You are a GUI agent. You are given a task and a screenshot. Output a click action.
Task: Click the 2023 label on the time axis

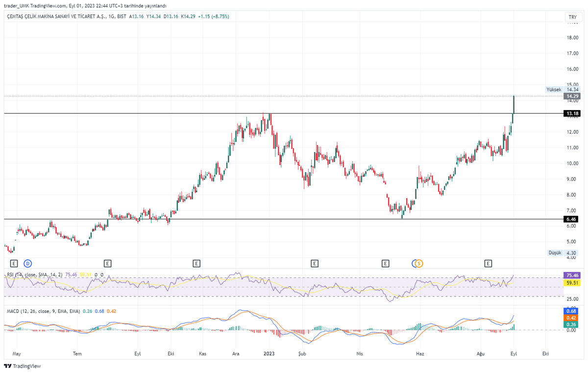click(269, 352)
